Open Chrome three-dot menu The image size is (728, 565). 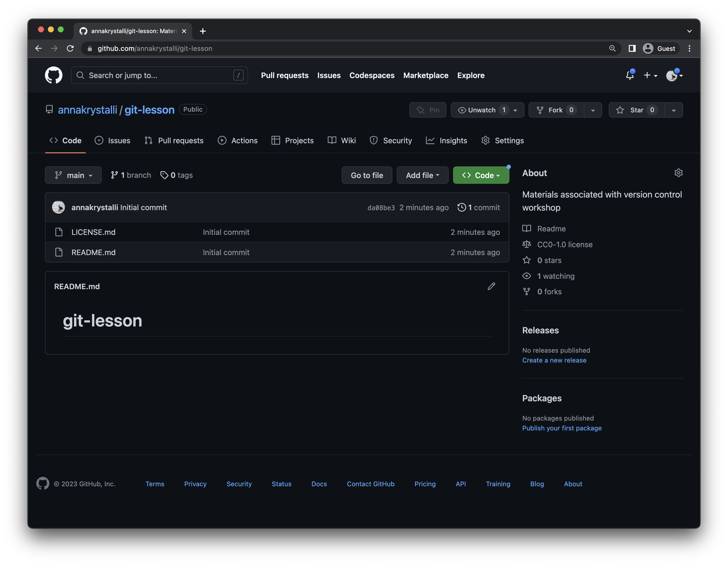pos(689,48)
